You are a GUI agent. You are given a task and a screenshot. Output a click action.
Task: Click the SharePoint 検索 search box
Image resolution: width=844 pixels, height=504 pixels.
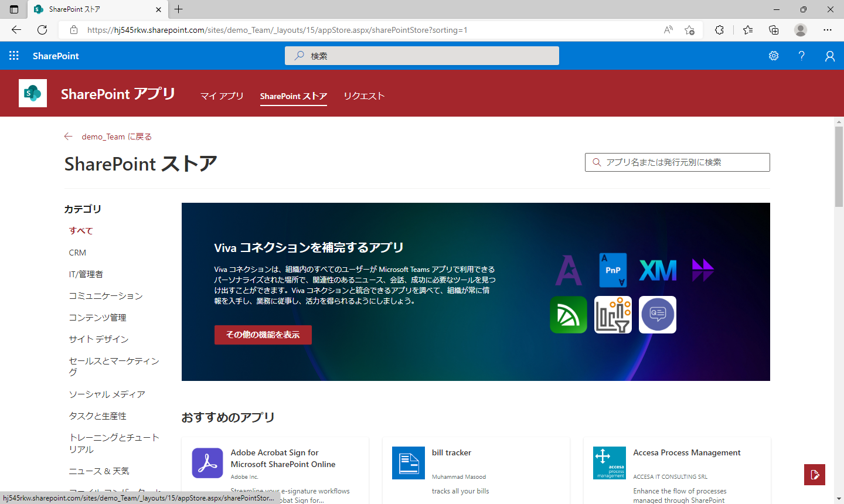[422, 56]
